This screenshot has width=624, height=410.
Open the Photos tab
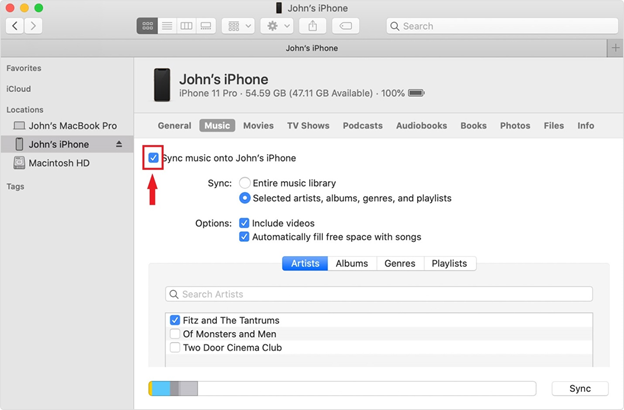click(x=515, y=125)
